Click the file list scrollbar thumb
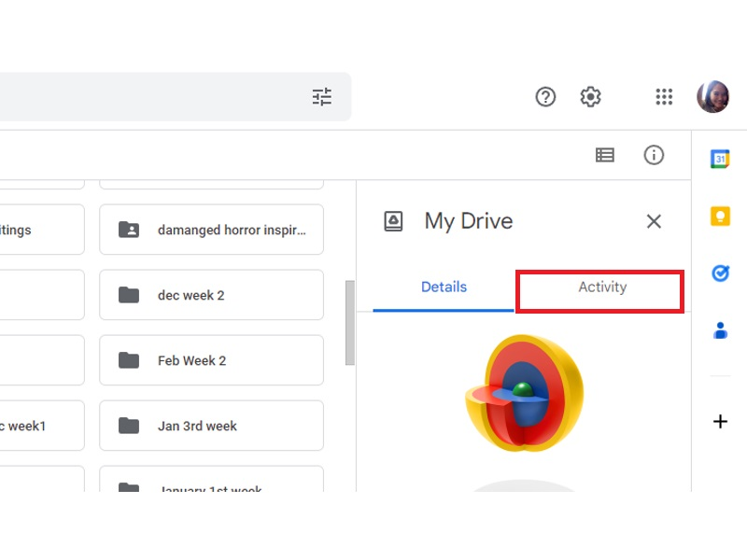Image resolution: width=747 pixels, height=560 pixels. click(350, 323)
